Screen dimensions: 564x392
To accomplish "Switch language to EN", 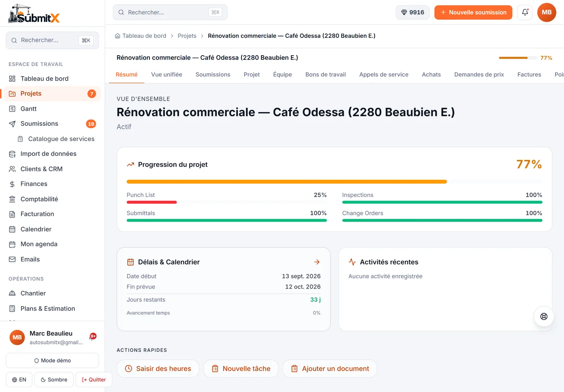I will click(19, 380).
